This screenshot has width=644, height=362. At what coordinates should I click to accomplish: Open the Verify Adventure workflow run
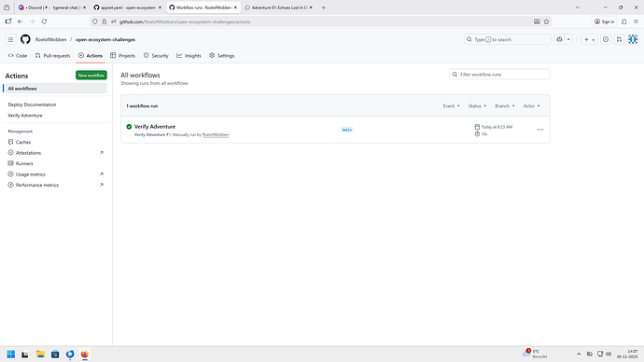click(155, 126)
